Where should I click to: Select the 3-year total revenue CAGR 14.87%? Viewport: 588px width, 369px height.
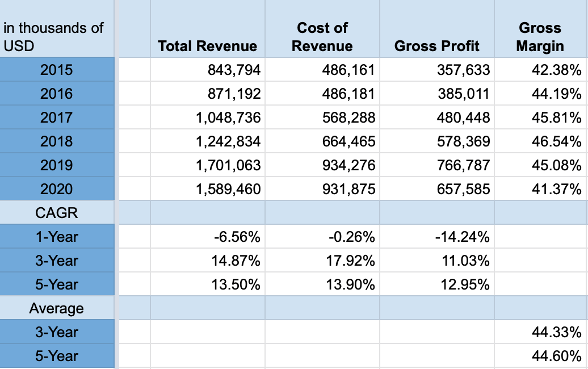[x=236, y=261]
